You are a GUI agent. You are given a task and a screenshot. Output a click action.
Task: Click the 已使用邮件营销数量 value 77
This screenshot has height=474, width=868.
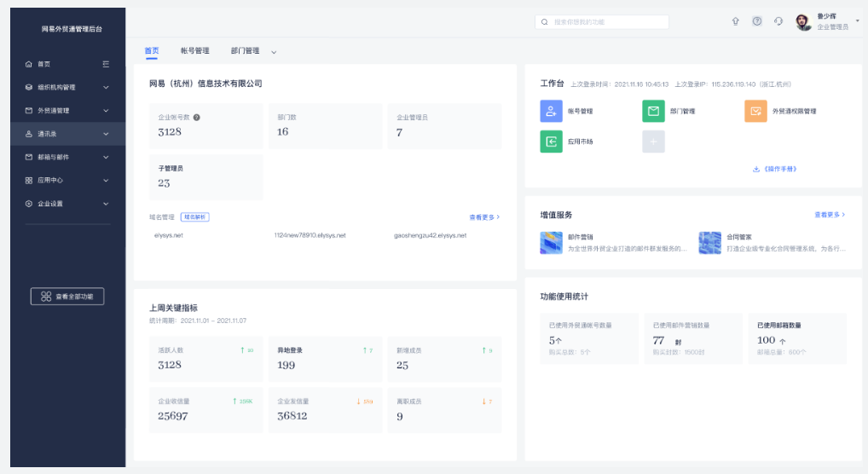[658, 340]
